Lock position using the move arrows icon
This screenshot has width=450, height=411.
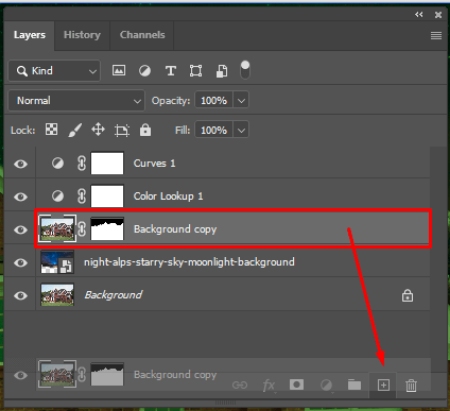point(98,129)
